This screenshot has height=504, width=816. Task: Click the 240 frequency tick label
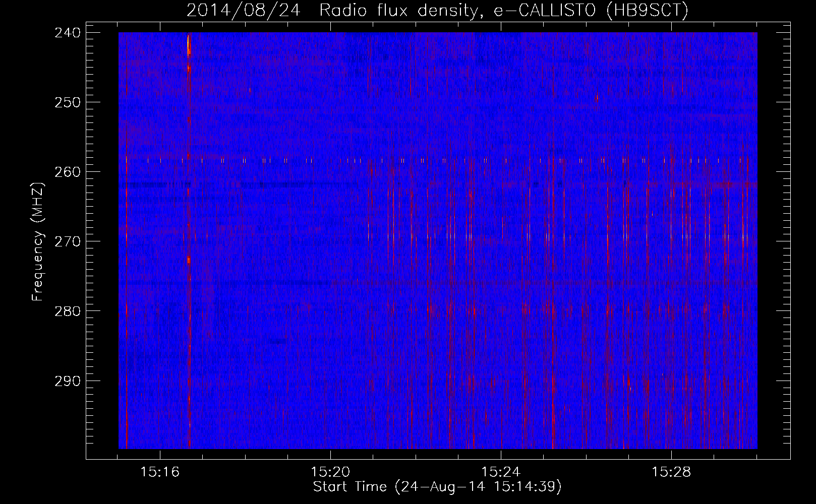pos(67,32)
